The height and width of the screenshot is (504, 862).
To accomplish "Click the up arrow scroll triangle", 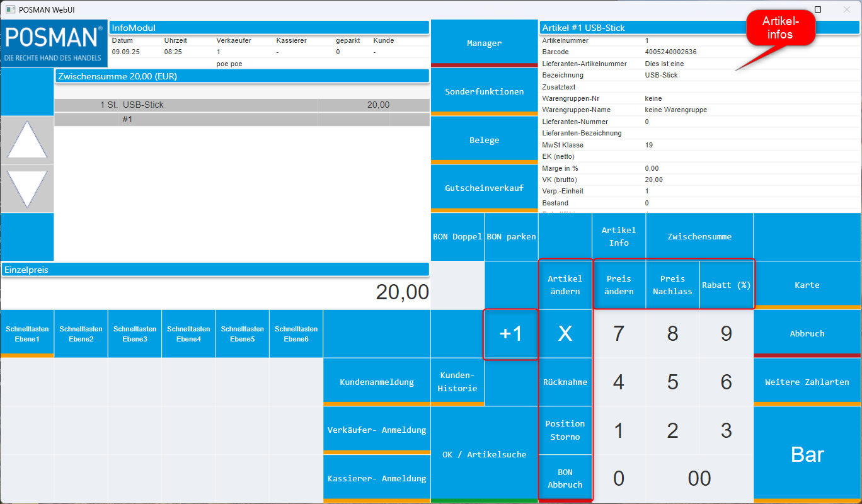I will (26, 140).
